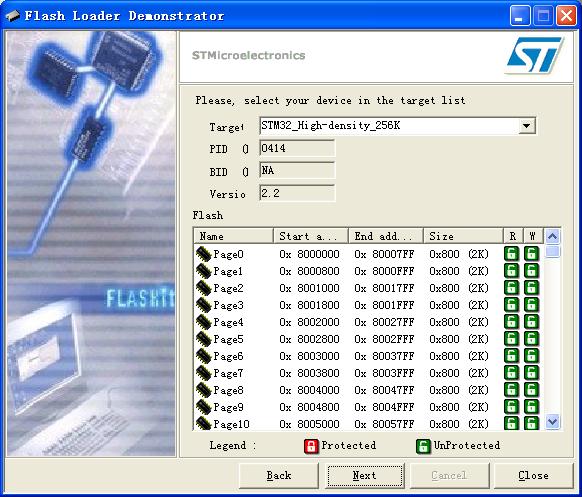Click the red Protected legend lock icon
Image resolution: width=582 pixels, height=497 pixels.
pos(311,446)
